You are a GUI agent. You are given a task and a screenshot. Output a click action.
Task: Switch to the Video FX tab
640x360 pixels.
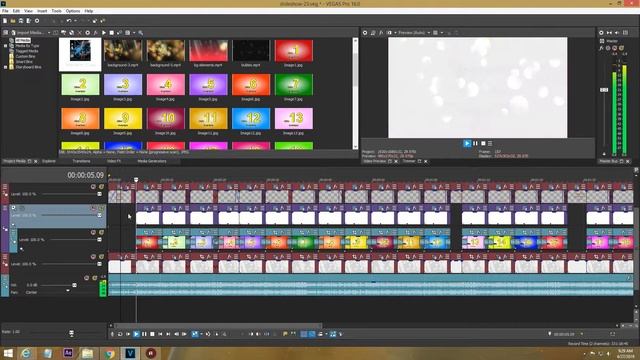click(x=113, y=161)
